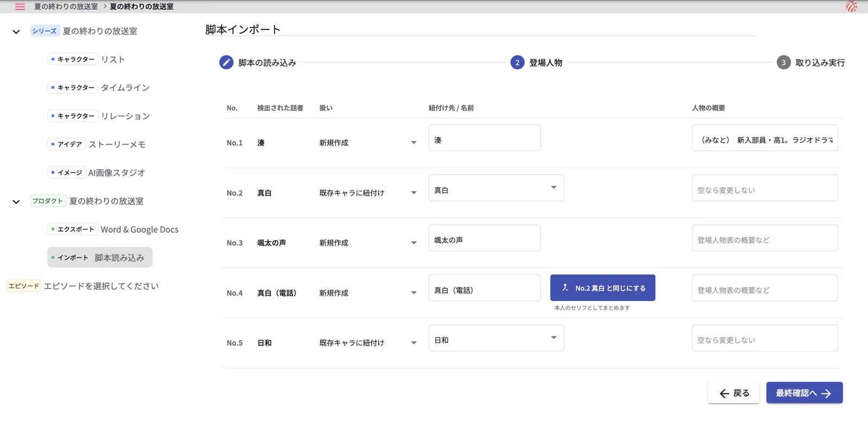This screenshot has width=868, height=422.
Task: Click 登場人物表の概要など field for No.4
Action: [x=765, y=288]
